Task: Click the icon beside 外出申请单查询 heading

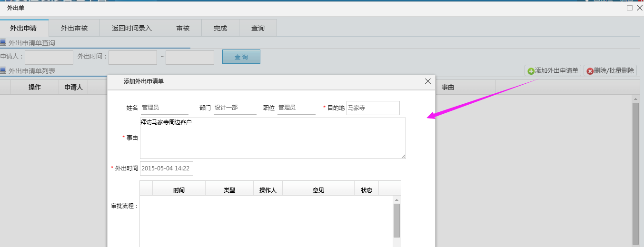Action: (x=3, y=42)
